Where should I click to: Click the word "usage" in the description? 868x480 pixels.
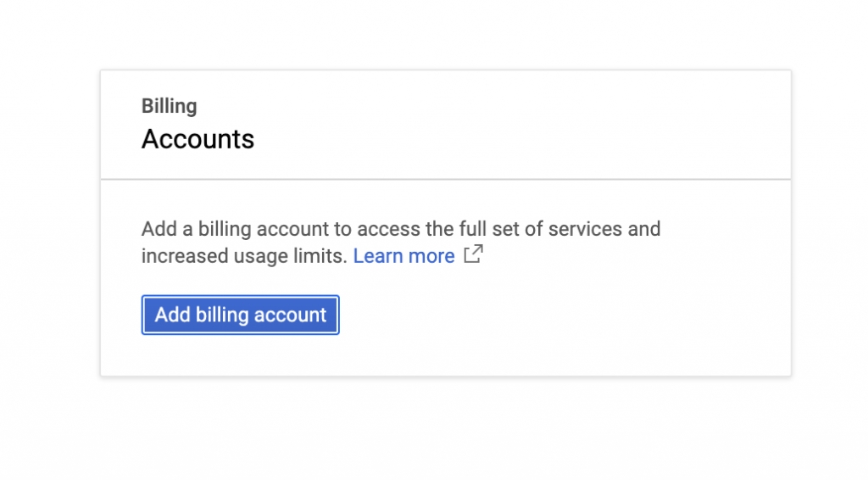(x=261, y=257)
